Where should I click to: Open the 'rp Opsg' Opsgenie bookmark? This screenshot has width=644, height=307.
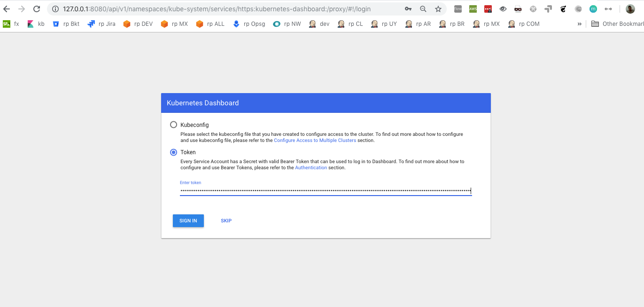(x=249, y=24)
